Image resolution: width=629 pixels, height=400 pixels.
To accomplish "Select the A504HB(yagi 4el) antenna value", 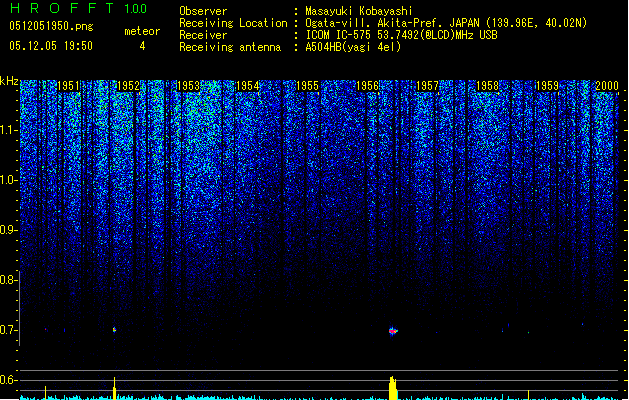I will (x=353, y=47).
